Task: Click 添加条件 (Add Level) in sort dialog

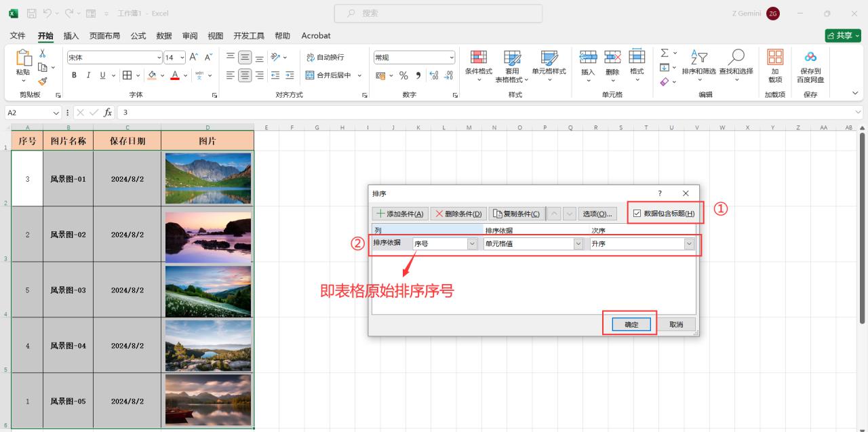Action: click(x=400, y=214)
